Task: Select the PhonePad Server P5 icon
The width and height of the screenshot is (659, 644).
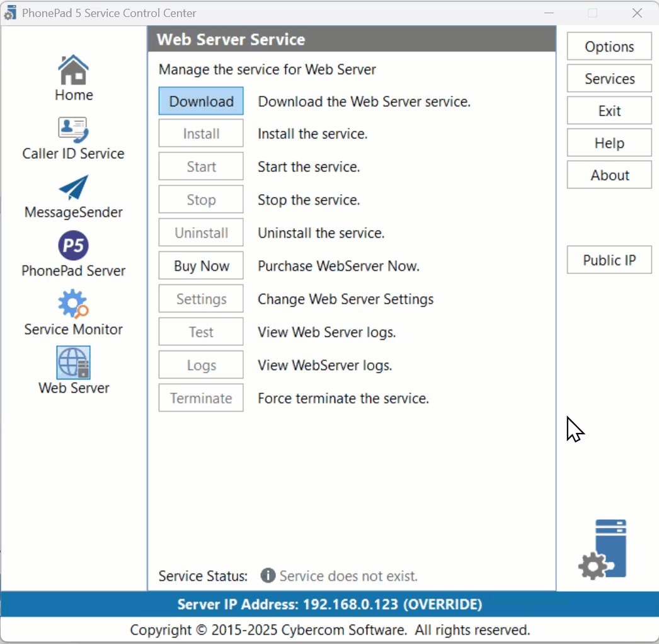Action: 73,246
